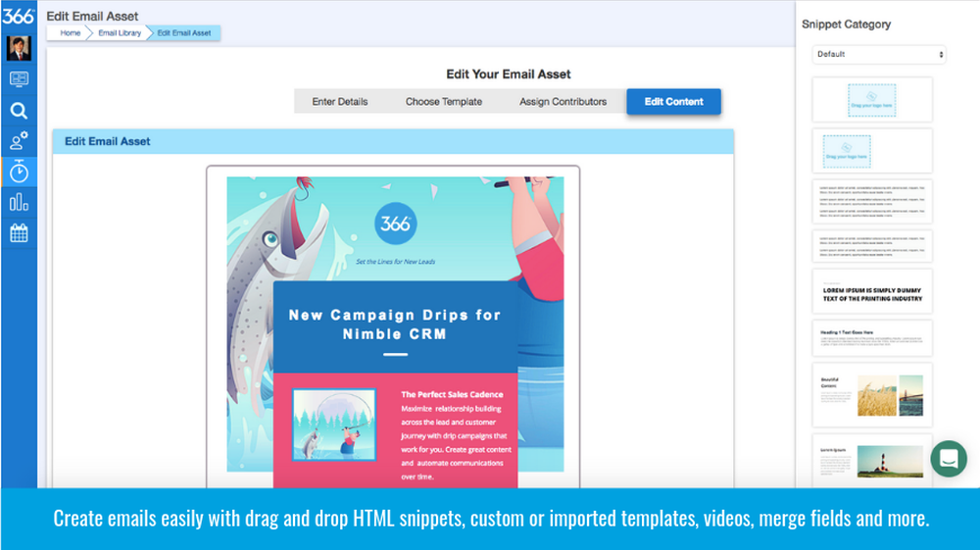
Task: Select the two-paragraph text snippet
Action: (872, 246)
